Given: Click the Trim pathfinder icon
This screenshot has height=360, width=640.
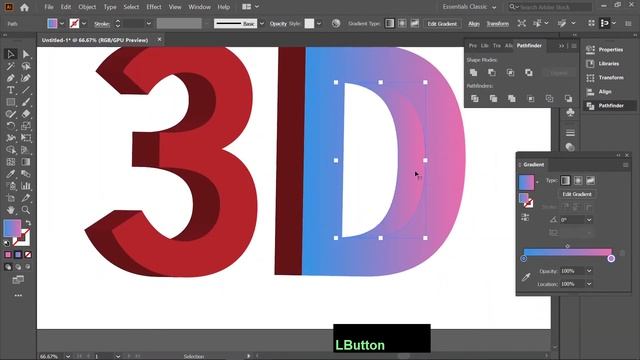Looking at the screenshot, I should [x=493, y=98].
